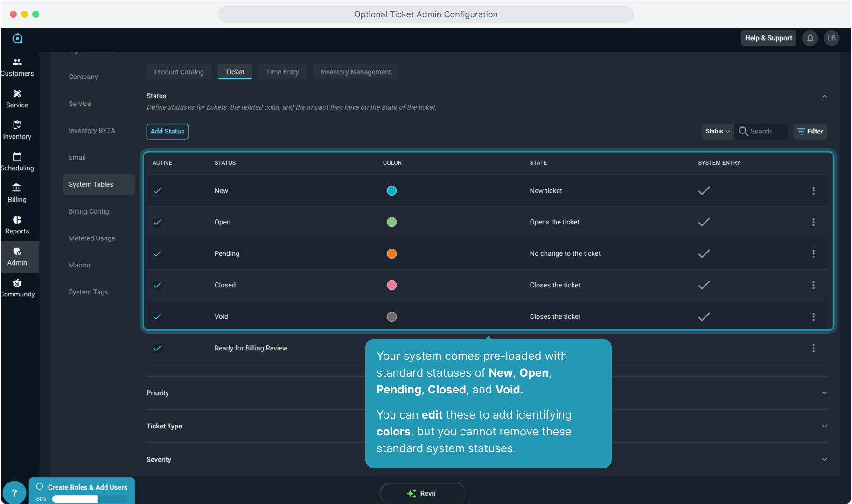Click the orange color swatch for Pending
Image resolution: width=852 pixels, height=504 pixels.
pyautogui.click(x=391, y=253)
